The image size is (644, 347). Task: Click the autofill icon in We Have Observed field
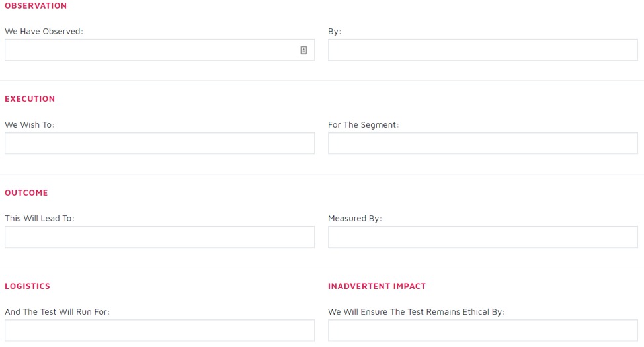click(303, 50)
